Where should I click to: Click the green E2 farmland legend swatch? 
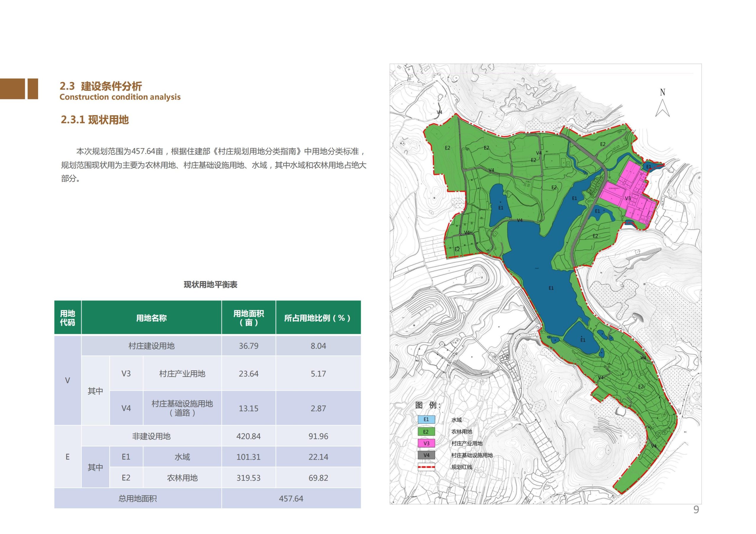click(x=426, y=431)
